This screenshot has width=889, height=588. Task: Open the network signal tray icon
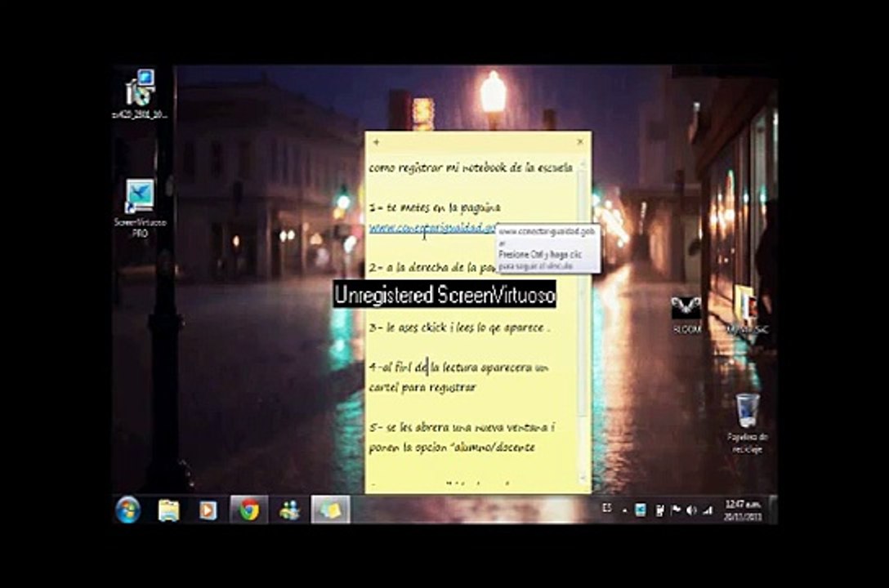point(707,510)
